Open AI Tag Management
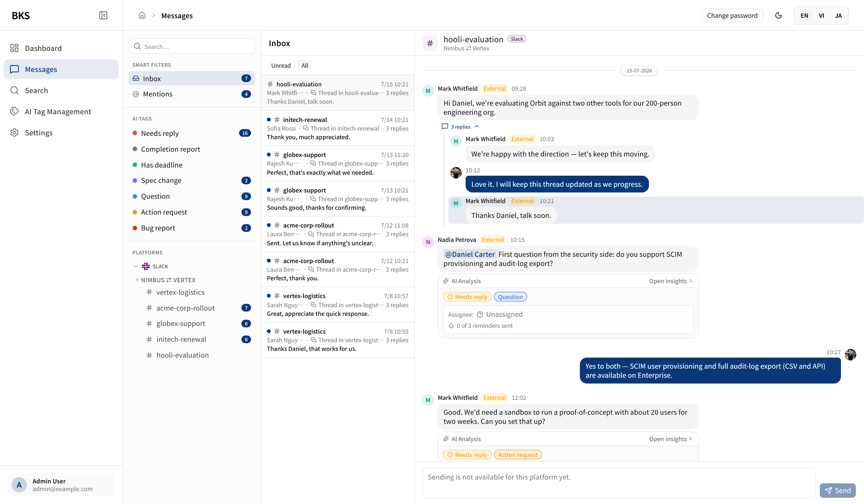The height and width of the screenshot is (504, 864). point(61,111)
